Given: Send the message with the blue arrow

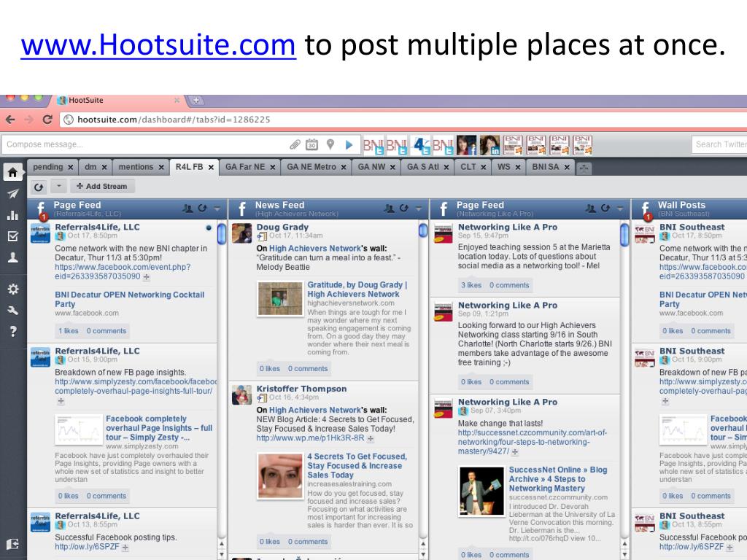Looking at the screenshot, I should 349,145.
